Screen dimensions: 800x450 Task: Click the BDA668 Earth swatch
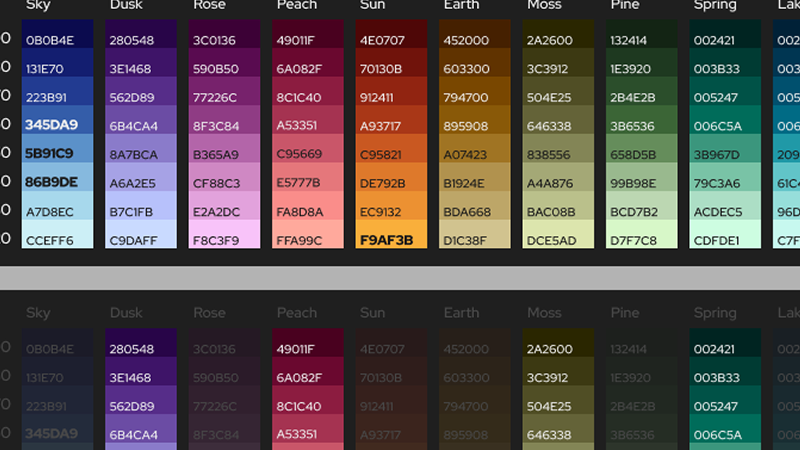[x=474, y=206]
